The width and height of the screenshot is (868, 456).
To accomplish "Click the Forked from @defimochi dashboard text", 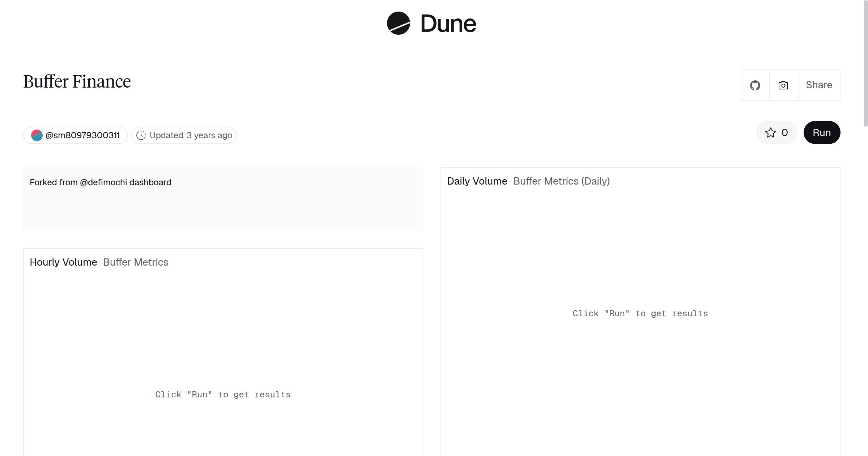I will (x=101, y=182).
